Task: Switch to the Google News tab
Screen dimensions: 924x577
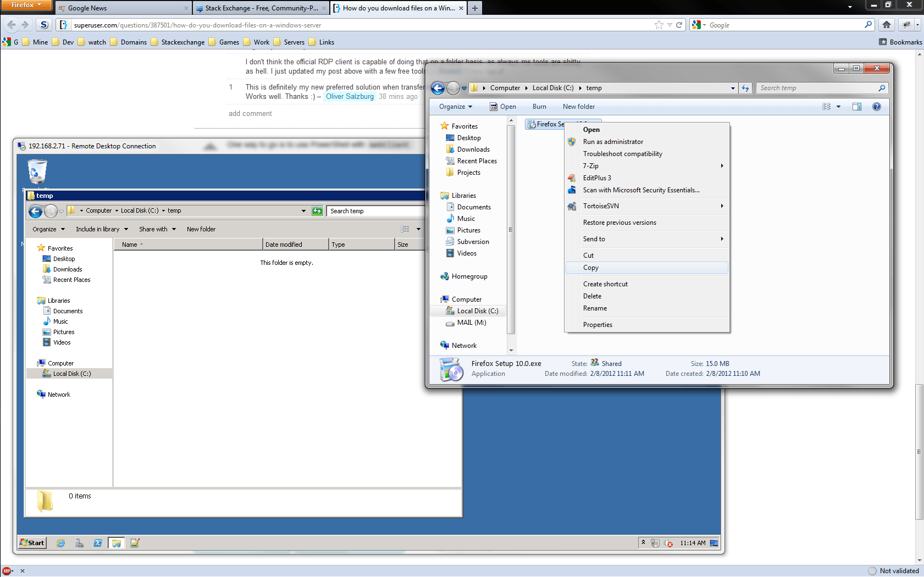Action: pos(123,8)
